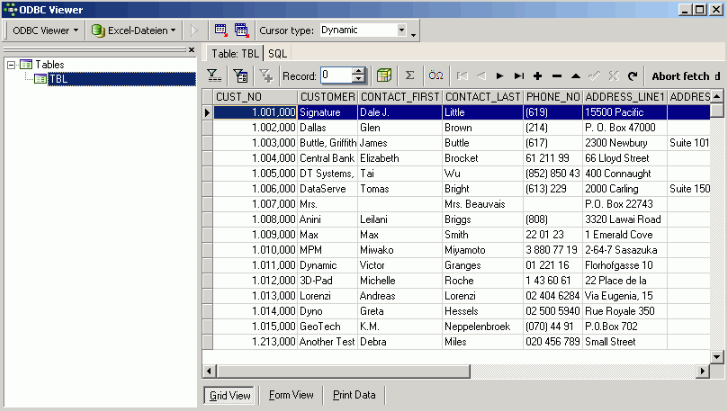Click the sum (Sigma) icon

[x=409, y=75]
